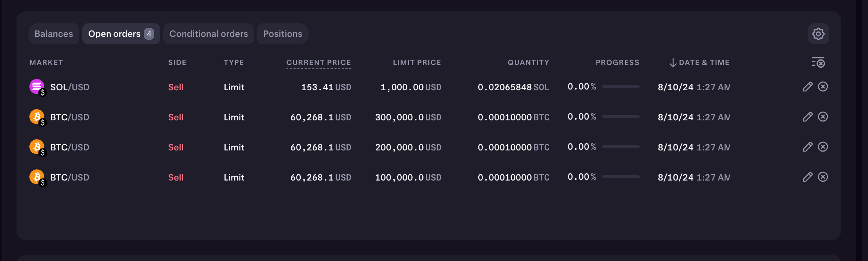This screenshot has height=261, width=868.
Task: Cancel the 300,000.0 USD BTC order
Action: [x=823, y=117]
